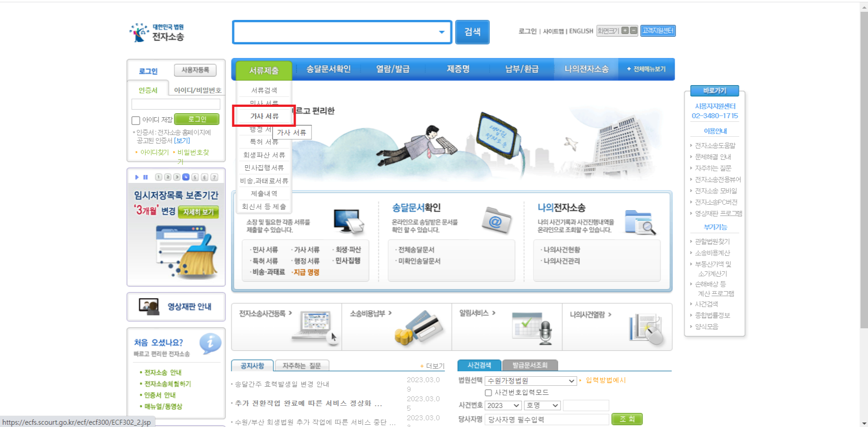Open 사이트맵 link
The width and height of the screenshot is (868, 427).
tap(553, 31)
